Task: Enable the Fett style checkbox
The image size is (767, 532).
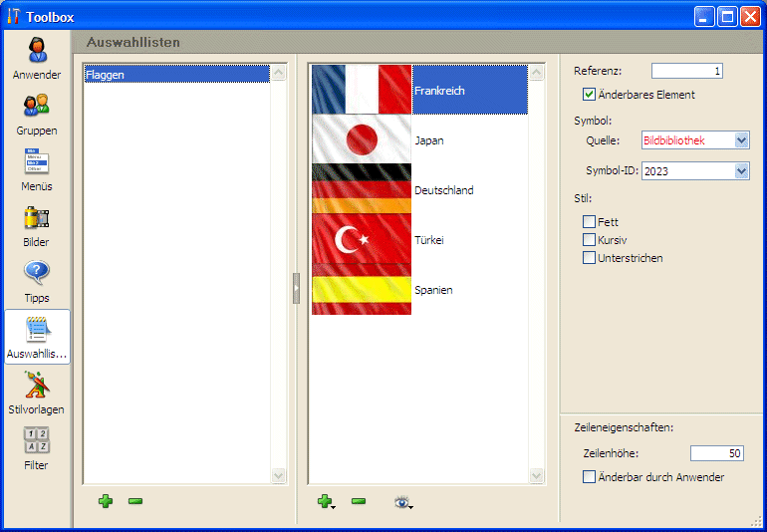Action: (590, 222)
